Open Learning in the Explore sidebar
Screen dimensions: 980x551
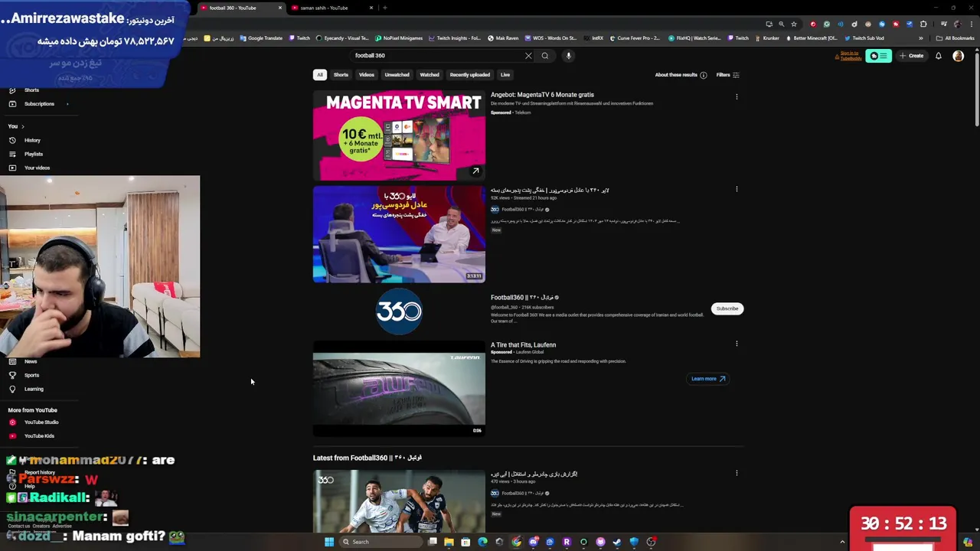(x=34, y=389)
